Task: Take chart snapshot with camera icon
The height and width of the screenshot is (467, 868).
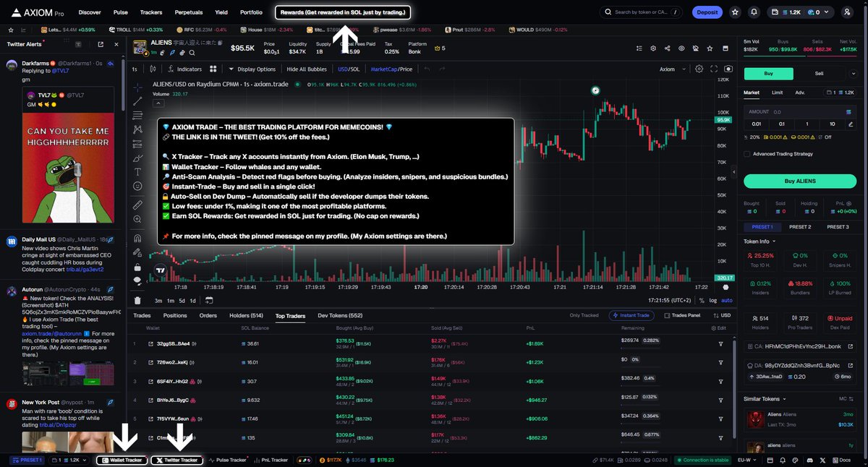Action: [728, 69]
